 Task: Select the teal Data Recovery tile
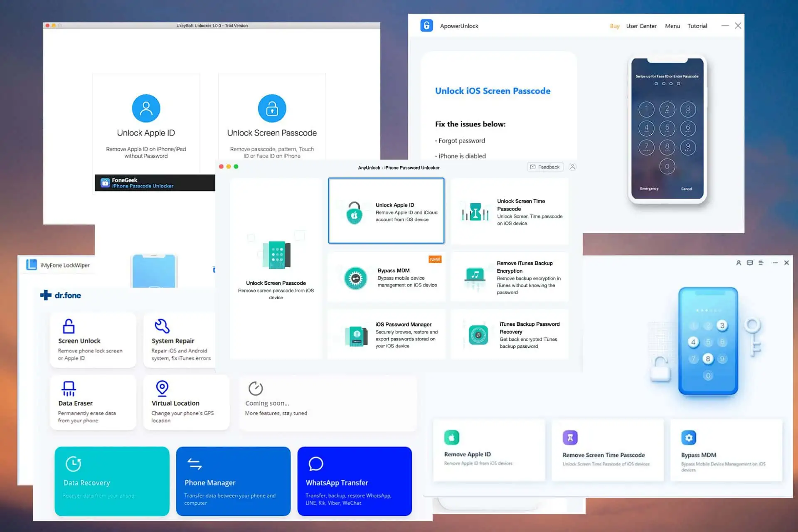(x=112, y=481)
